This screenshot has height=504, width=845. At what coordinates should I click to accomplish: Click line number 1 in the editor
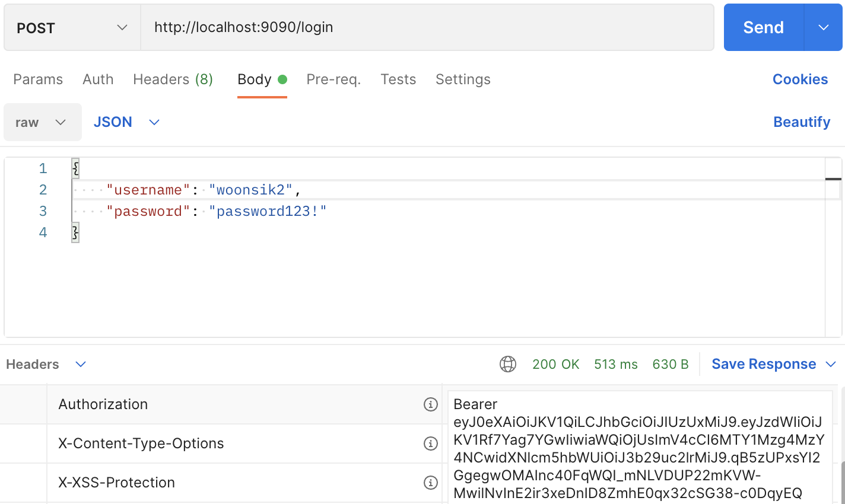[43, 168]
